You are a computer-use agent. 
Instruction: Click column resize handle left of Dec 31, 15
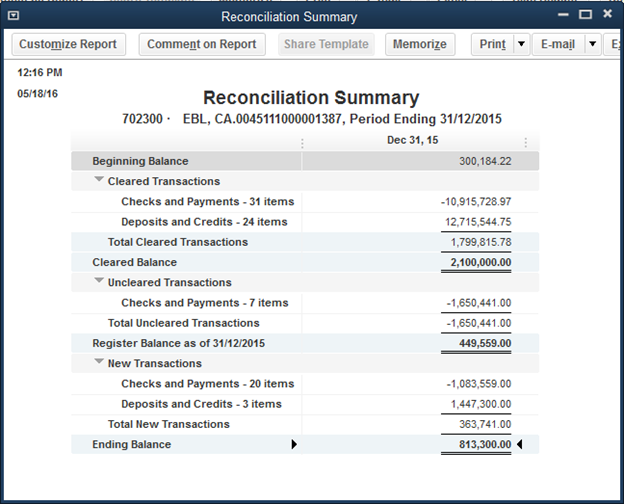302,142
